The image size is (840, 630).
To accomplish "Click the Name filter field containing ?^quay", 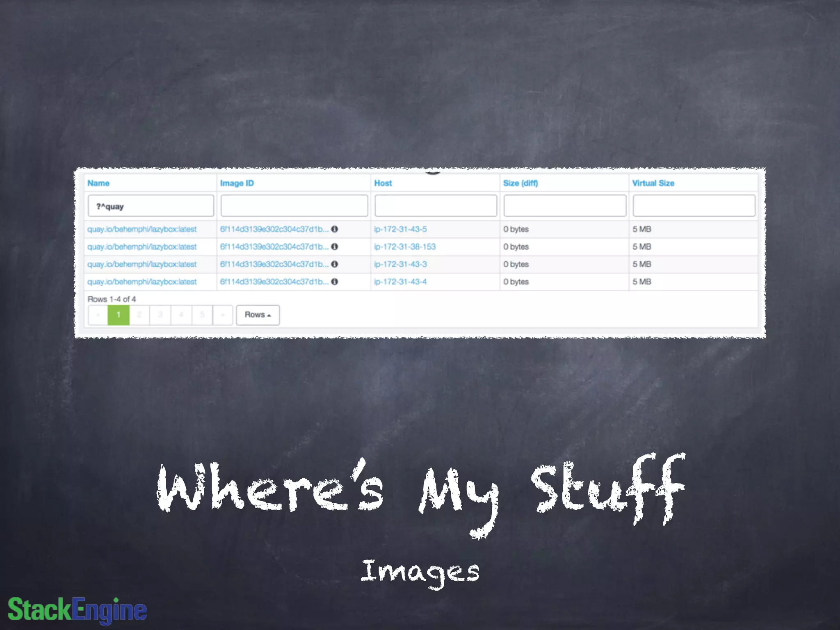I will (151, 206).
